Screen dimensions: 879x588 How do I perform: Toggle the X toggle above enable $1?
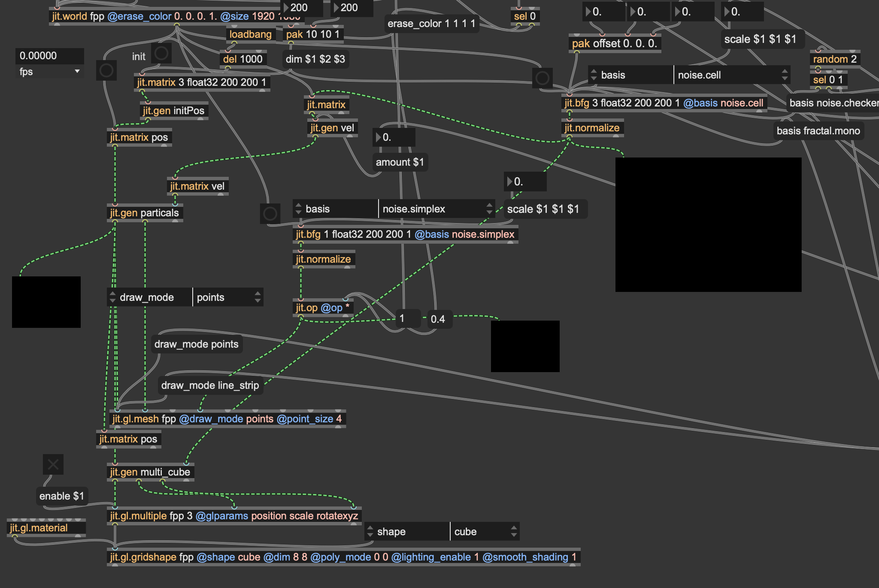53,464
